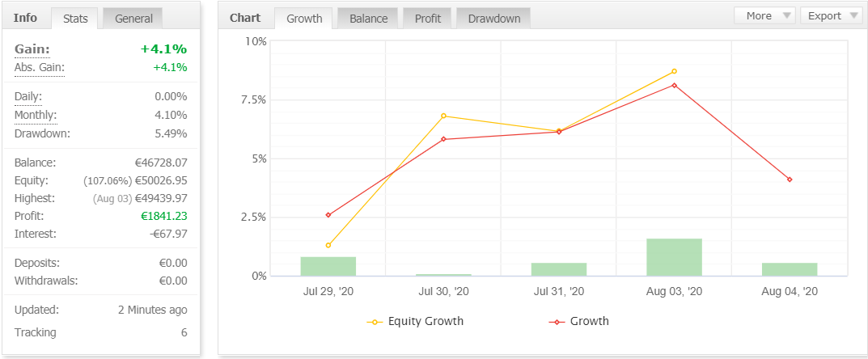Screen dimensions: 868x359
Task: Click the Gain label link
Action: (32, 49)
